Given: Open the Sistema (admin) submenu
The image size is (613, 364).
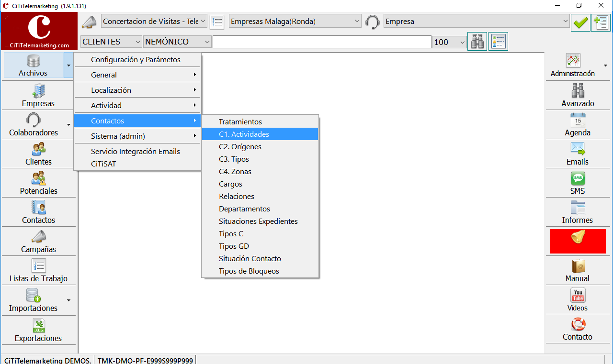Looking at the screenshot, I should (x=137, y=136).
